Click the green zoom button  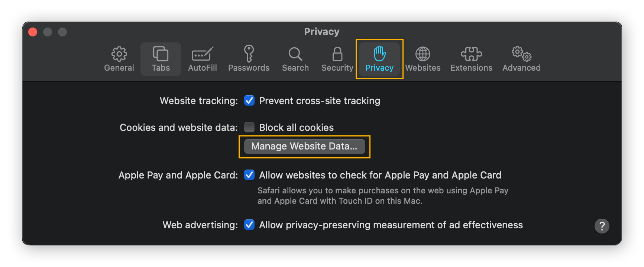tap(62, 32)
